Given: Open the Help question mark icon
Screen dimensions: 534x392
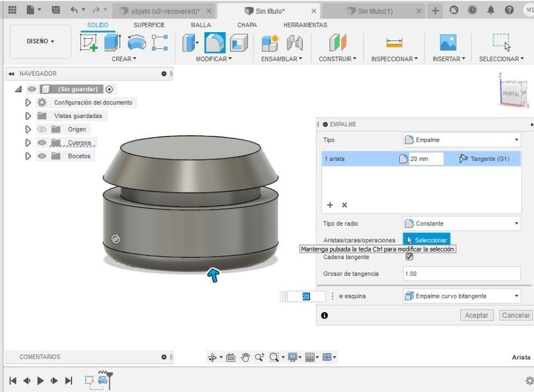Looking at the screenshot, I should tap(509, 10).
